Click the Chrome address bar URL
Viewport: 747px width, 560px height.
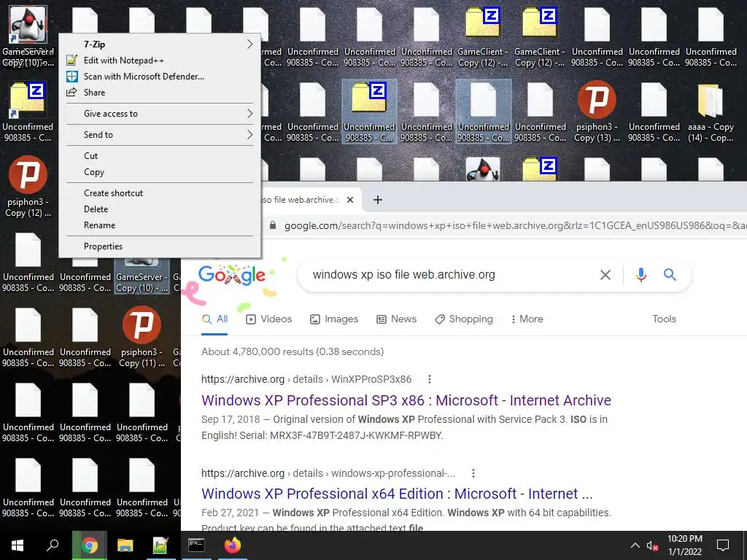(514, 226)
